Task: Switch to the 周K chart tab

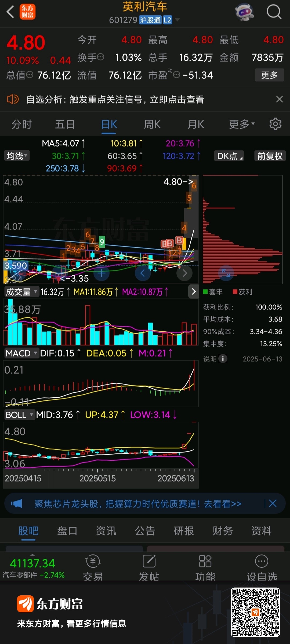Action: click(x=152, y=124)
